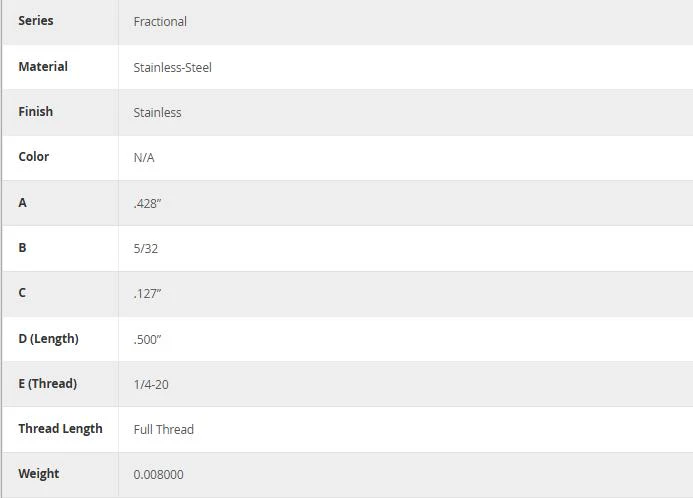Image resolution: width=693 pixels, height=498 pixels.
Task: Select the Fractional series value
Action: [160, 22]
